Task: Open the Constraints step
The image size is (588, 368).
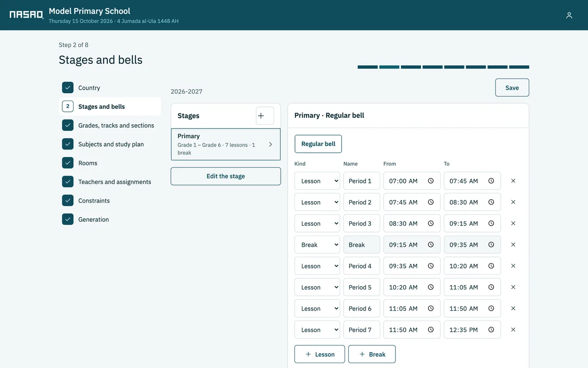Action: [110, 201]
